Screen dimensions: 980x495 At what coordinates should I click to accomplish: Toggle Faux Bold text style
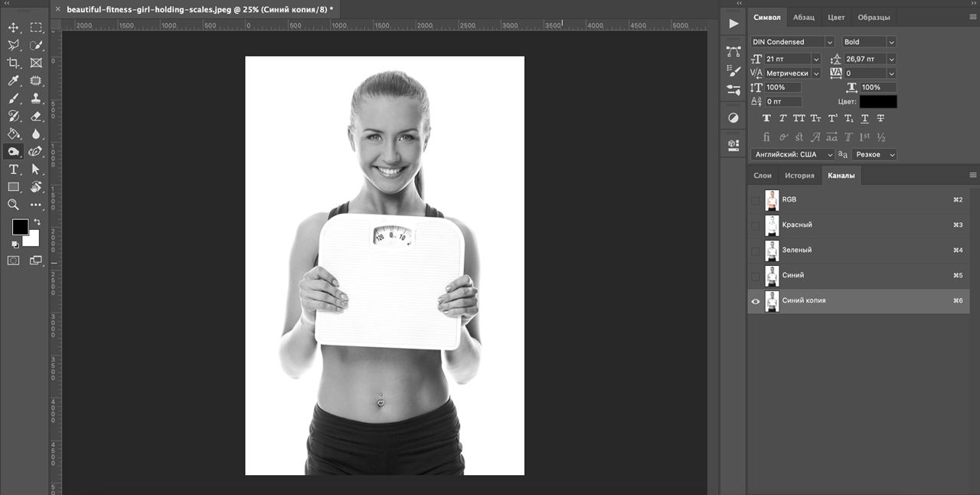click(x=766, y=118)
